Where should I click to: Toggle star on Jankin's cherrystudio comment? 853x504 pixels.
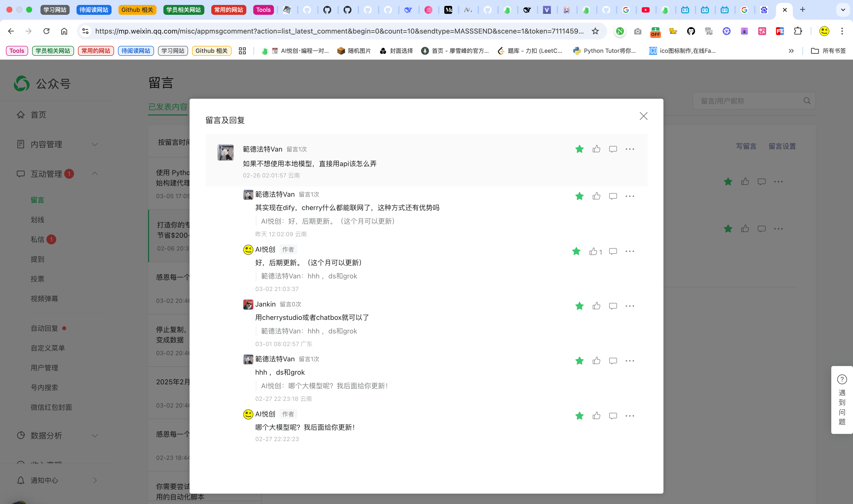coord(580,306)
